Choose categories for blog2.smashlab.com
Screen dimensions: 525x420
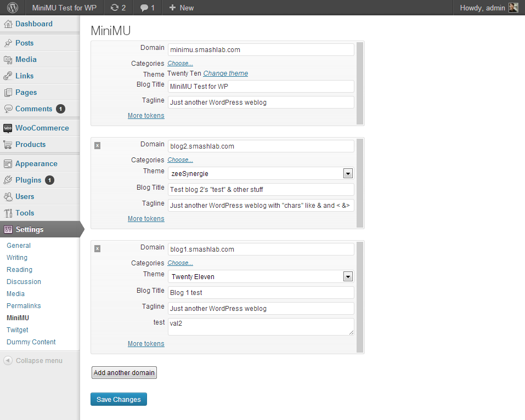[x=180, y=160]
